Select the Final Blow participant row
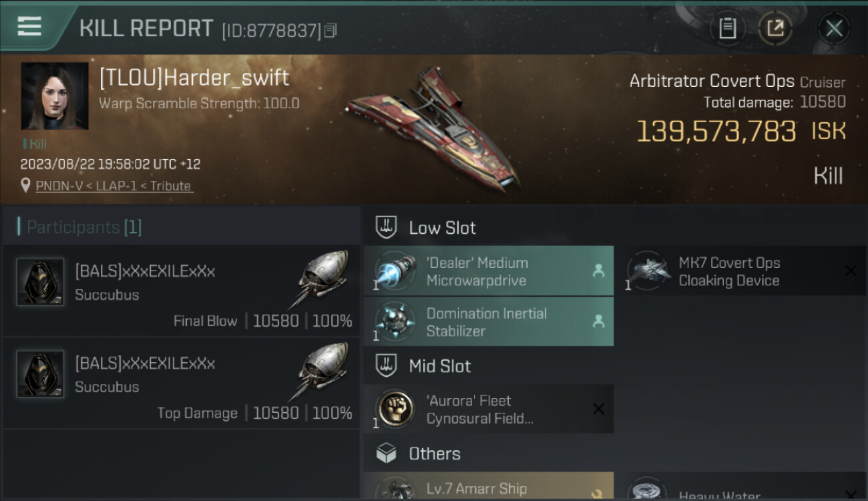Image resolution: width=868 pixels, height=501 pixels. click(x=182, y=291)
